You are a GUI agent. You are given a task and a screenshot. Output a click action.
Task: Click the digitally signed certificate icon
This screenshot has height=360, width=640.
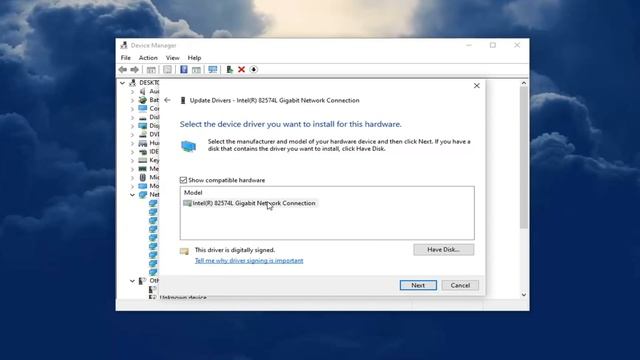[184, 251]
